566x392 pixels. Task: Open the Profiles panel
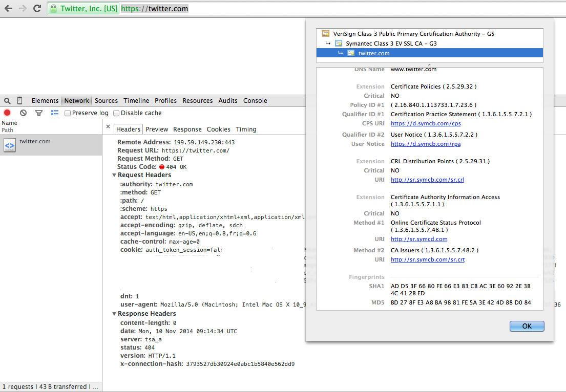[x=165, y=101]
